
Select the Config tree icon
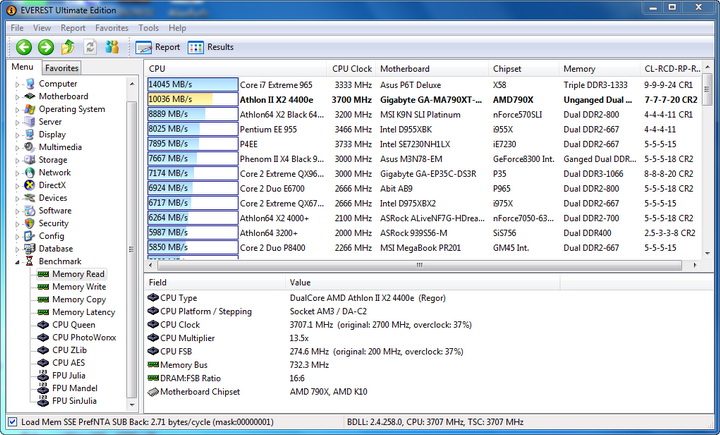[x=30, y=236]
